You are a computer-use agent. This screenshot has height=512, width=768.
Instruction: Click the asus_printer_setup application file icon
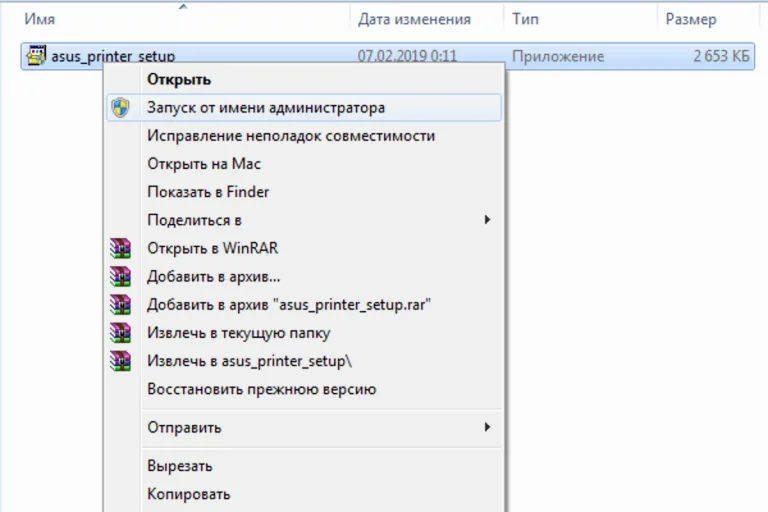coord(36,55)
